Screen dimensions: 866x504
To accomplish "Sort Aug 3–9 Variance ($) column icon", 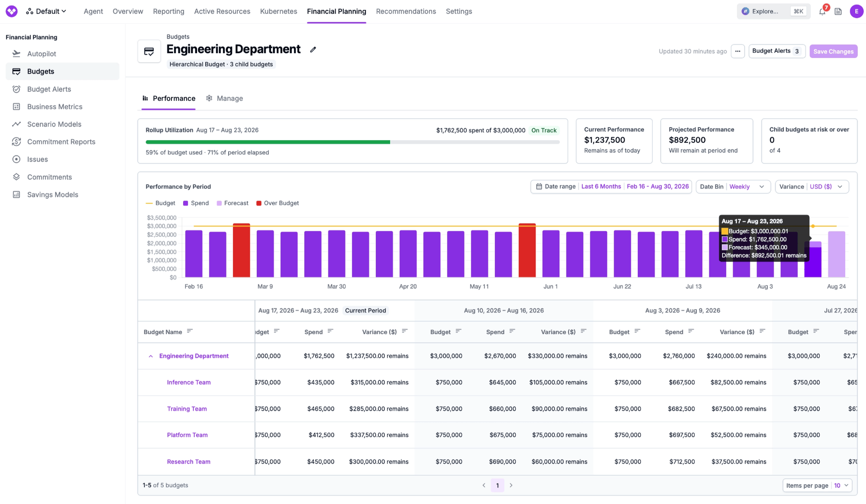I will [762, 331].
